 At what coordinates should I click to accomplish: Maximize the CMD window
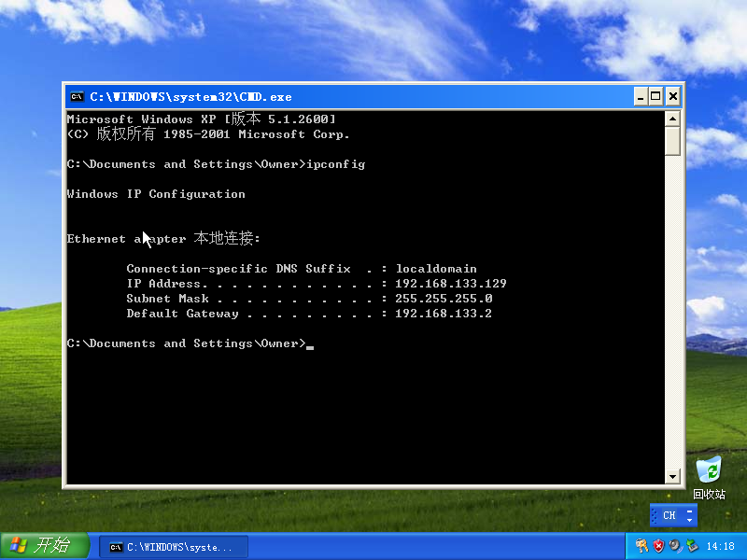coord(656,97)
